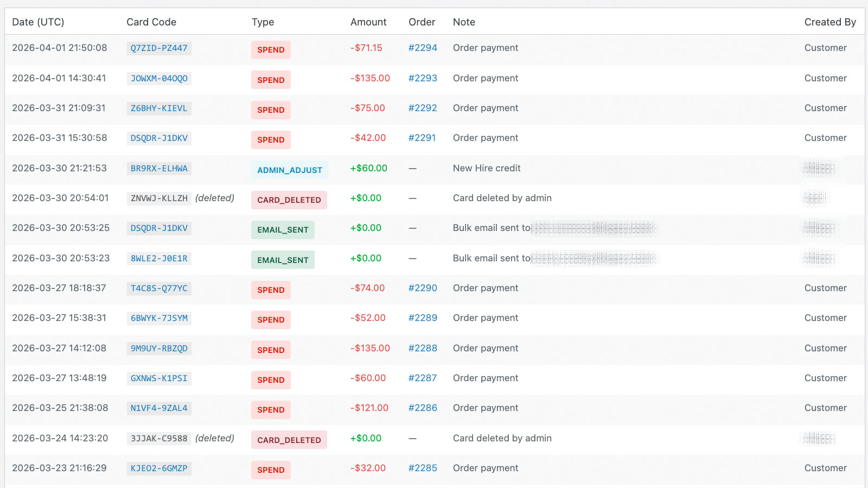Image resolution: width=868 pixels, height=488 pixels.
Task: Click the CARD_DELETED badge on 3JJAK-C9588 row
Action: pyautogui.click(x=289, y=440)
